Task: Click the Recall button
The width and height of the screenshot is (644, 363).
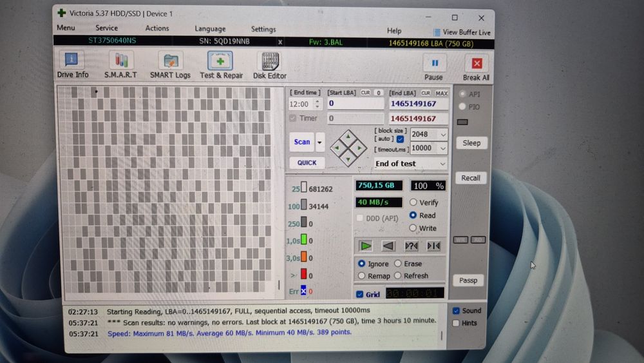Action: click(x=471, y=178)
